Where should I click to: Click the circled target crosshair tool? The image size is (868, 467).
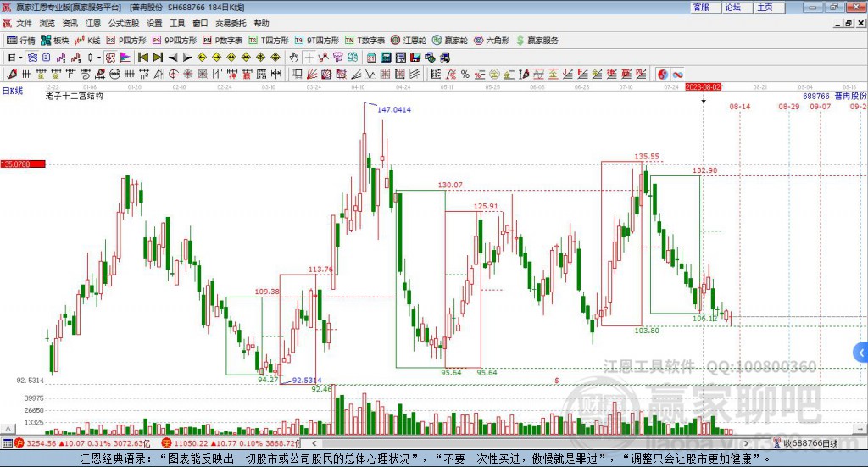[x=173, y=74]
